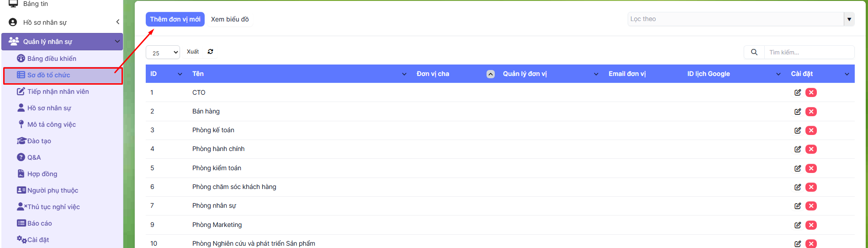The image size is (868, 248).
Task: Click the search magnifier icon
Action: (754, 52)
